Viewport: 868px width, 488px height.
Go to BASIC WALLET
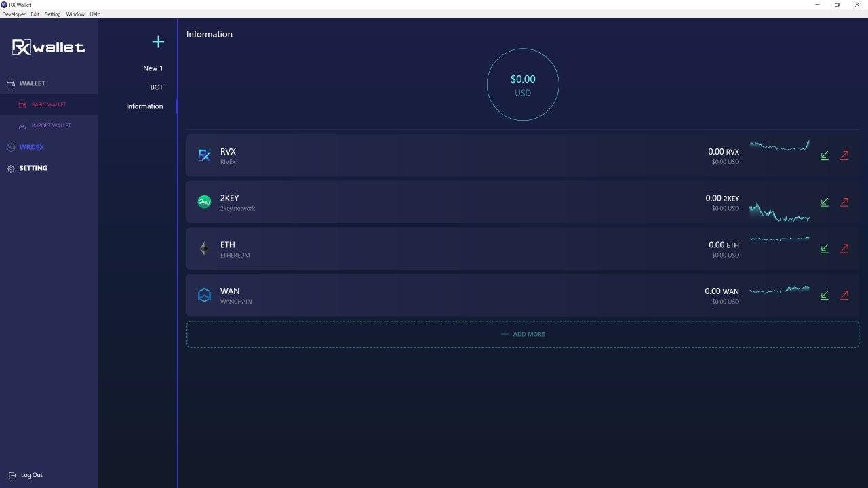[x=49, y=105]
